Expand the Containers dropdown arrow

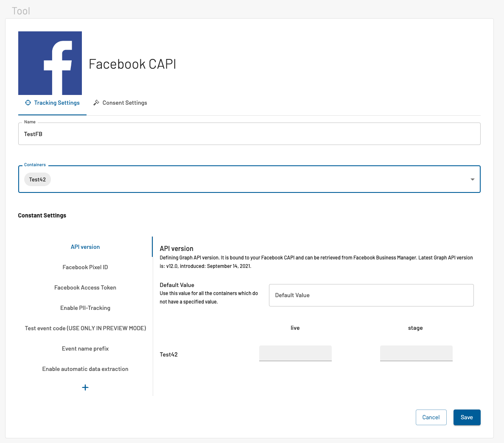tap(473, 180)
